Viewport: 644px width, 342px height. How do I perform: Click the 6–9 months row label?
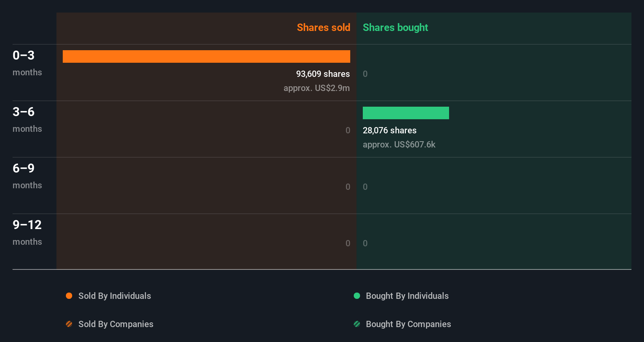point(27,176)
